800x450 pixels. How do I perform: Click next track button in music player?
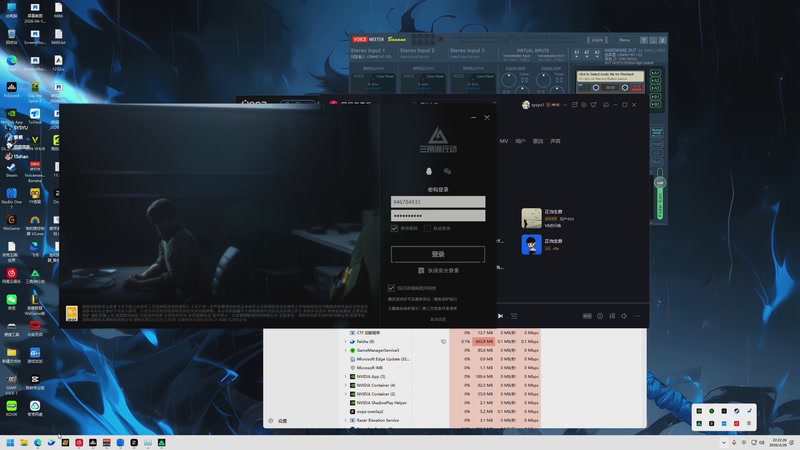click(x=501, y=316)
